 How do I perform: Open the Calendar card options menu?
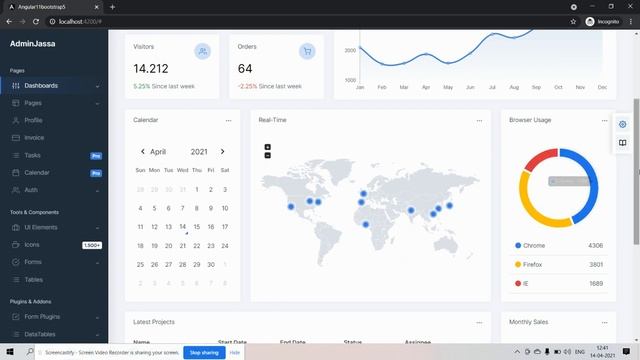(x=229, y=120)
